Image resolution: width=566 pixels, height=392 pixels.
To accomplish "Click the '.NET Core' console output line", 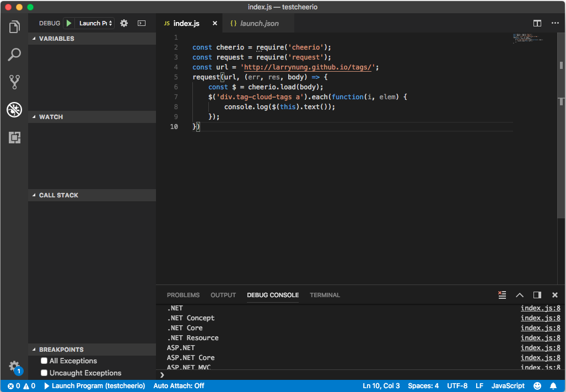I will 185,327.
